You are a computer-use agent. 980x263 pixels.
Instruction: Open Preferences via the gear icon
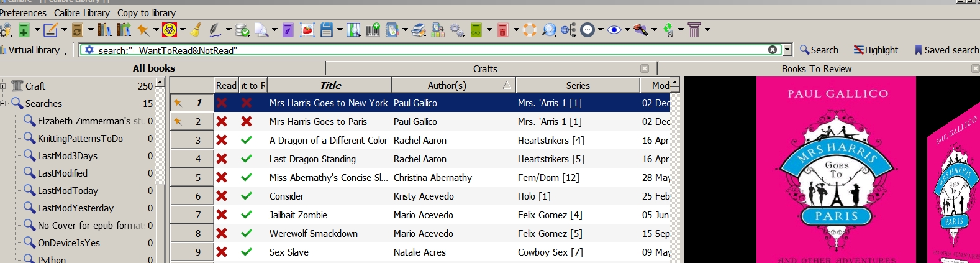pyautogui.click(x=6, y=29)
